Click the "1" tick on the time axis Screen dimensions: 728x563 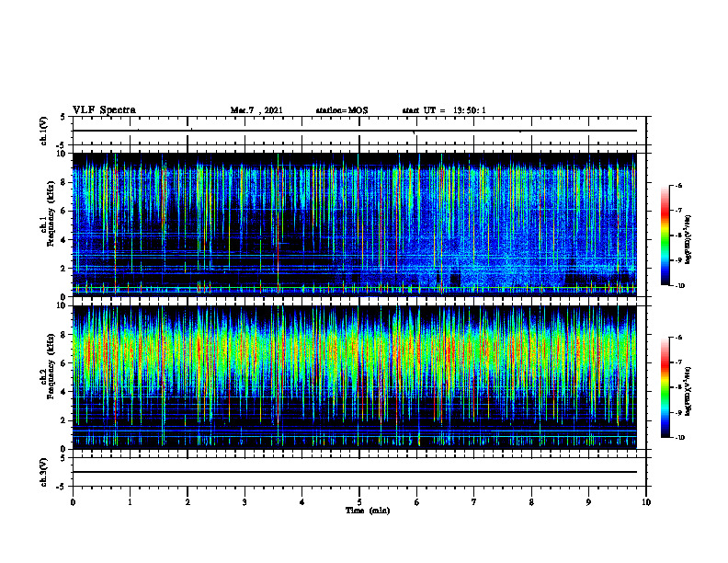[x=130, y=502]
